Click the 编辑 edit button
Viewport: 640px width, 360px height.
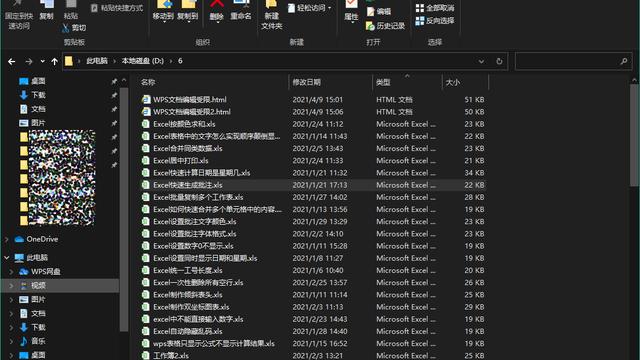(379, 12)
